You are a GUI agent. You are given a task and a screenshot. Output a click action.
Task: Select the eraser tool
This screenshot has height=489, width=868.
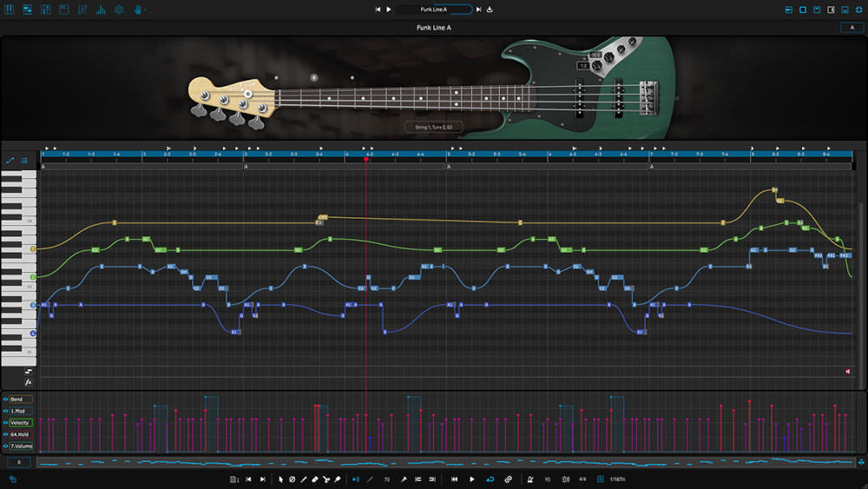315,479
